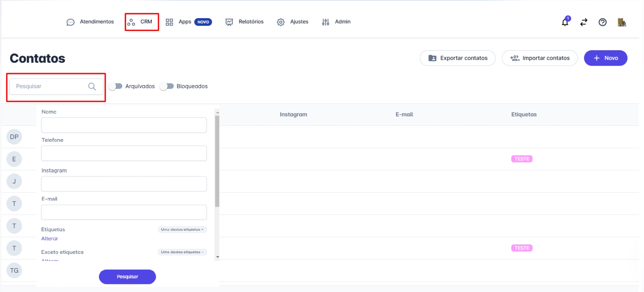Enable the Bloqueados switch
This screenshot has height=292, width=644.
point(166,86)
